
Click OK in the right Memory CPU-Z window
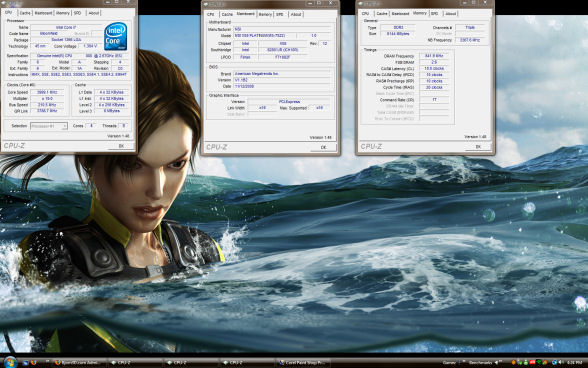pyautogui.click(x=478, y=147)
